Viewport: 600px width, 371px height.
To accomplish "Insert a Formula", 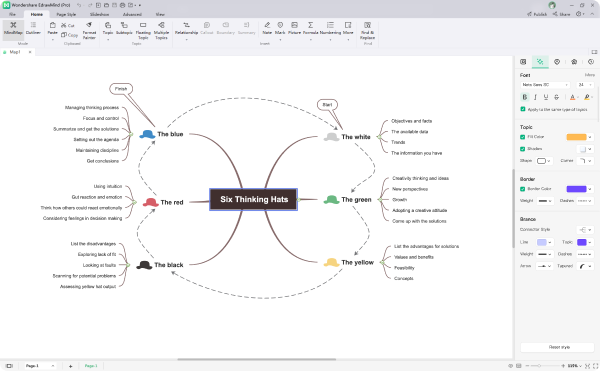I will [x=310, y=28].
